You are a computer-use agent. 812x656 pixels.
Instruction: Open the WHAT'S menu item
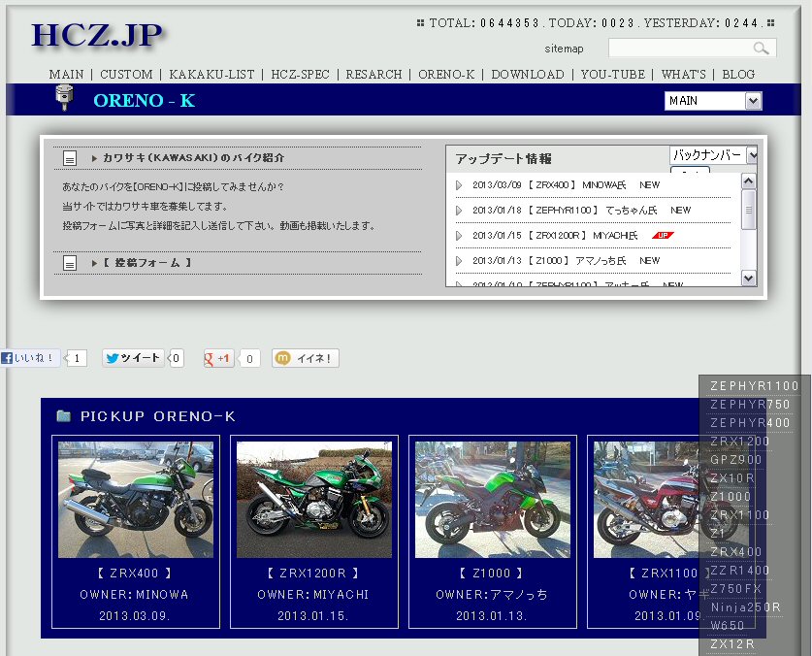point(684,74)
